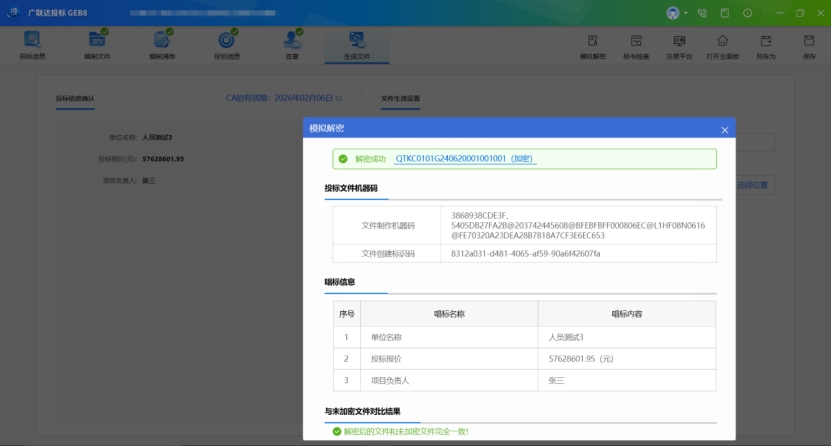The height and width of the screenshot is (446, 831).
Task: Click the 打开主面板 home icon
Action: 722,46
